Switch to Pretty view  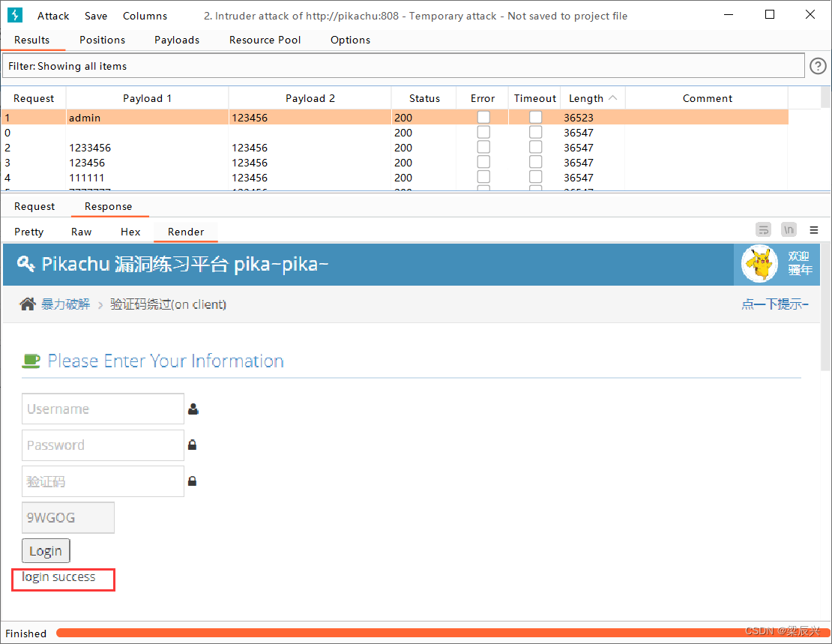coord(29,232)
